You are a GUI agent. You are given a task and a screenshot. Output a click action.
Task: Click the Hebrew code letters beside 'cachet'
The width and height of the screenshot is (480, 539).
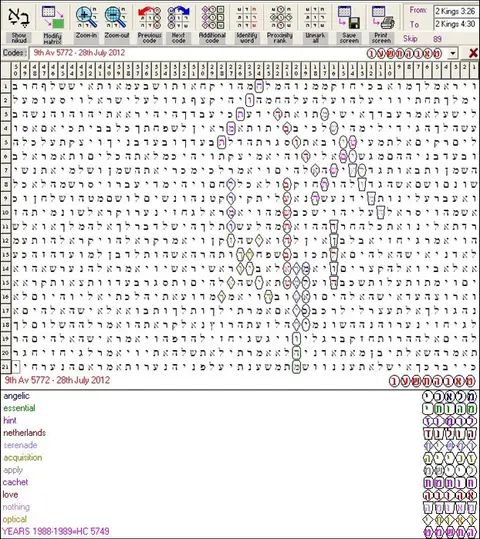point(450,483)
